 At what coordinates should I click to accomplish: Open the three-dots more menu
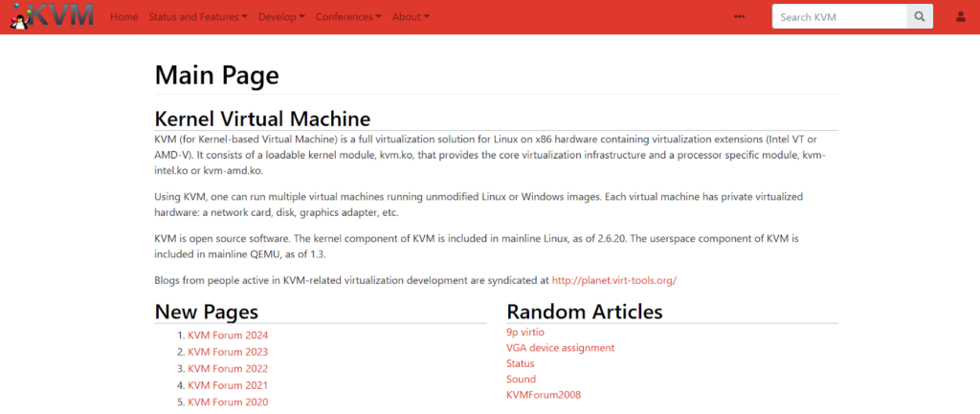[740, 17]
